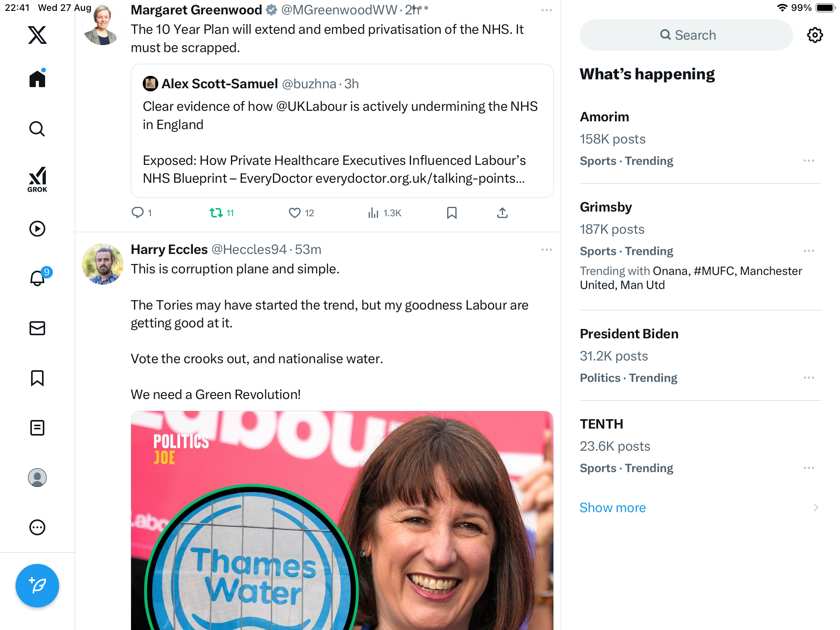Open more options for Grimsby trend
This screenshot has height=630, width=840.
click(x=809, y=251)
